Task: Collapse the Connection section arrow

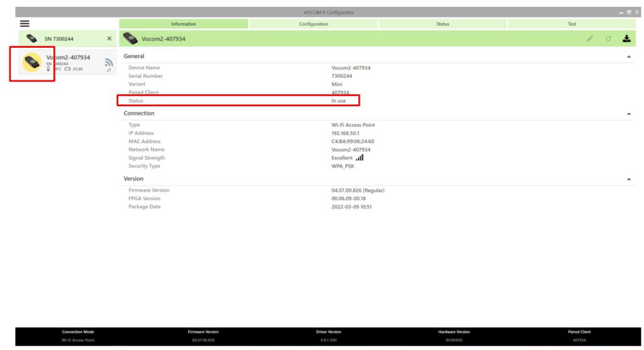Action: point(629,114)
